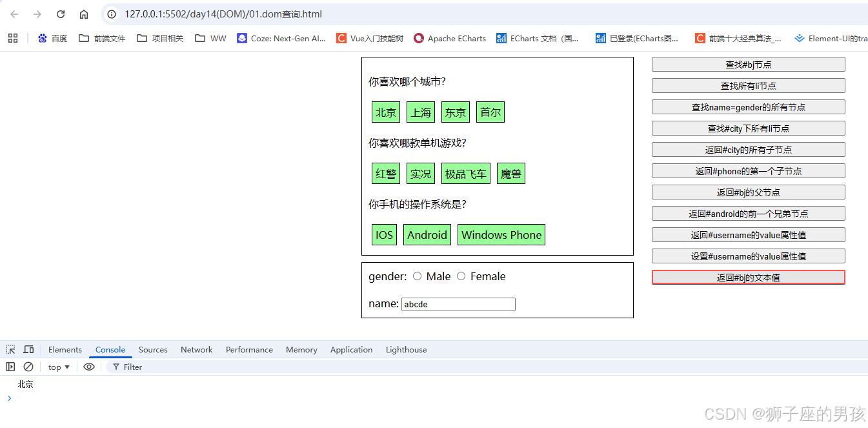Viewport: 868px width, 428px height.
Task: Click the 查找所有li节点 button
Action: click(748, 85)
